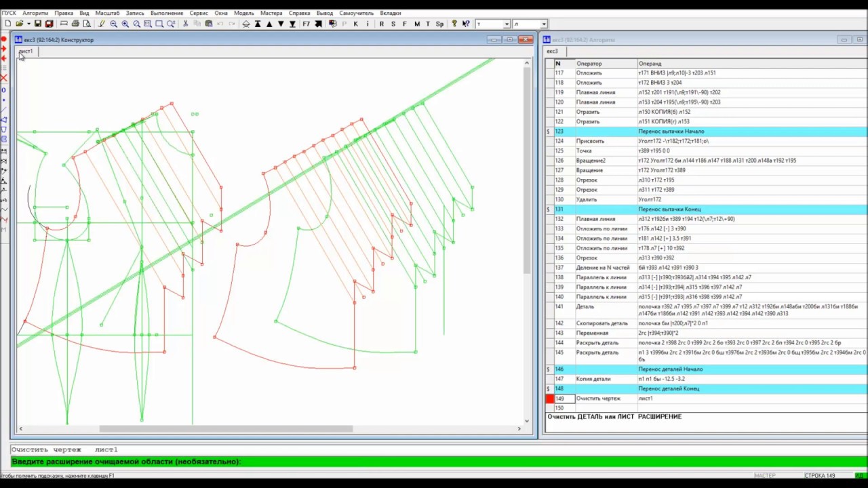Collapse the 'Перенос вытачки Конец' section marker

(549, 209)
